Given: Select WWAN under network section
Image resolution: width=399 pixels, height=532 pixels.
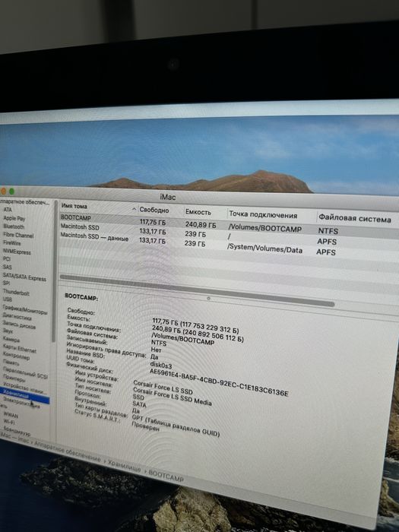Looking at the screenshot, I should (11, 415).
